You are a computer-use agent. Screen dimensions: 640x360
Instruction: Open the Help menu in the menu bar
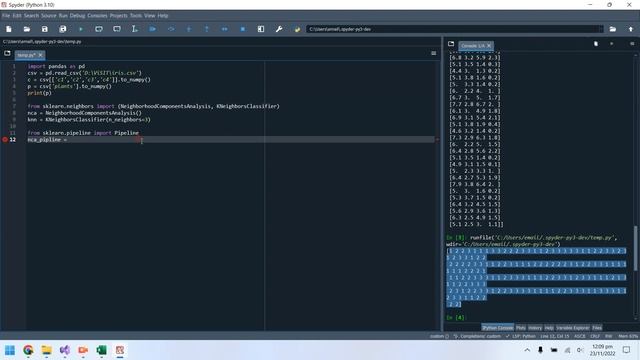163,16
